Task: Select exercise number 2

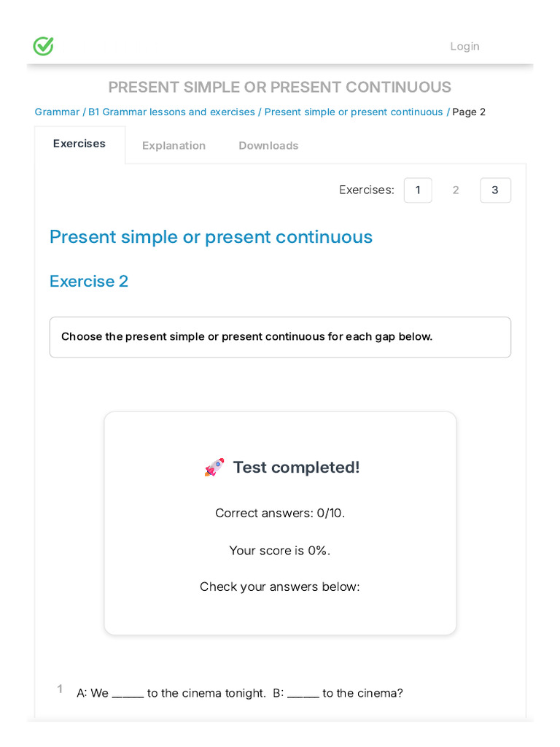Action: [x=456, y=190]
